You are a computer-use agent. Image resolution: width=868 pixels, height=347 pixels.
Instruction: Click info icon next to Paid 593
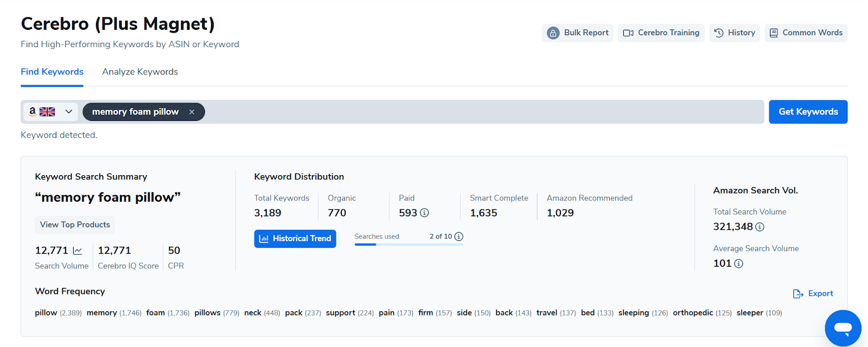click(x=424, y=213)
